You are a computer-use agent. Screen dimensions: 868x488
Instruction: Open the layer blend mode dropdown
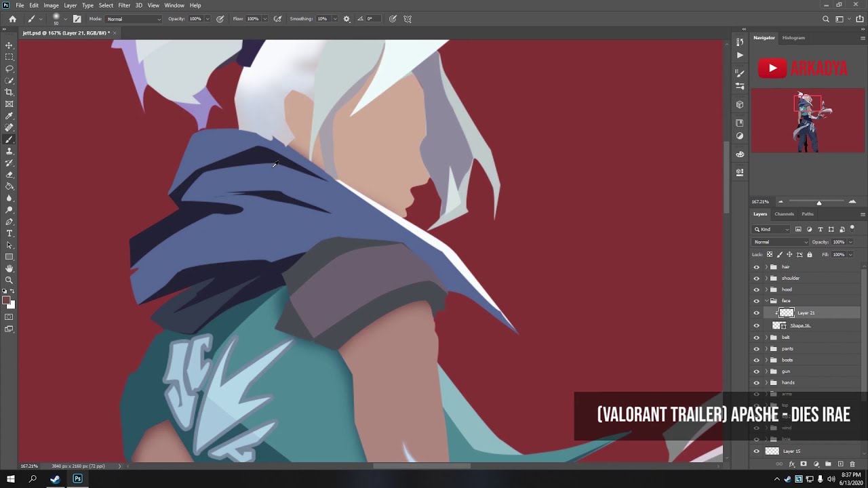coord(781,242)
